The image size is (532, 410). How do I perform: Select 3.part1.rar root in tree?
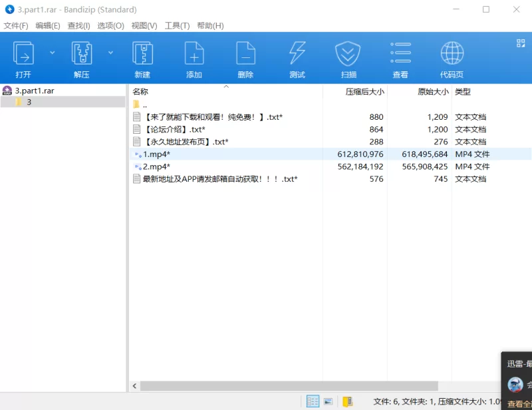[x=35, y=91]
